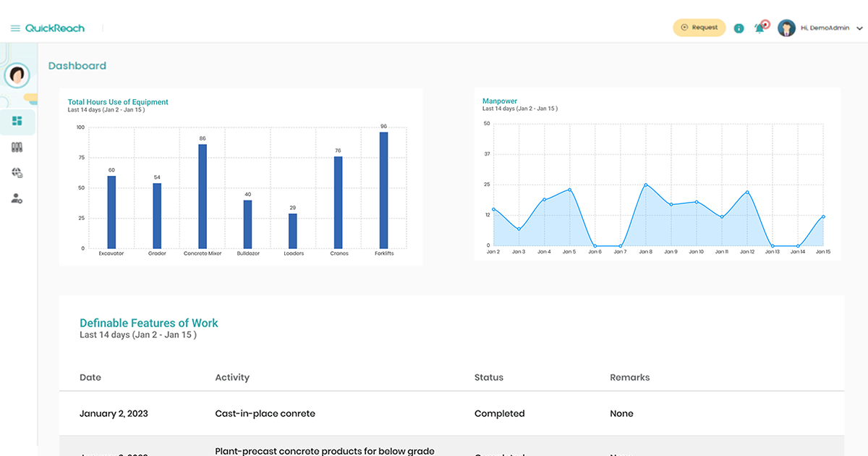
Task: Open the Total Hours Use of Equipment title
Action: pyautogui.click(x=118, y=102)
